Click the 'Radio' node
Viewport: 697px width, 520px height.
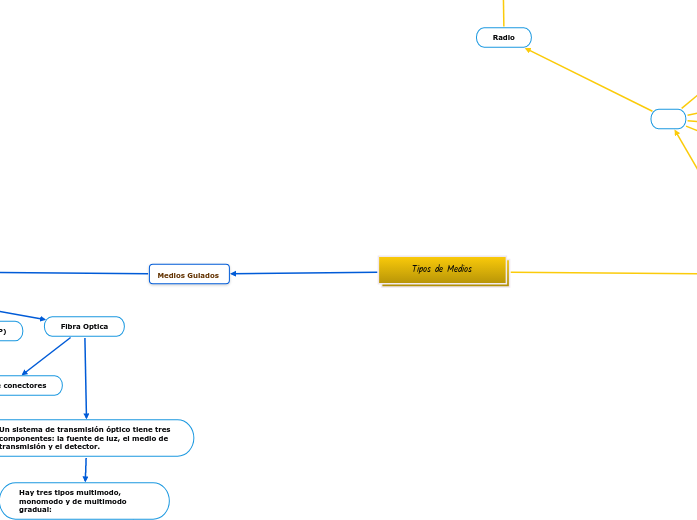pos(504,37)
